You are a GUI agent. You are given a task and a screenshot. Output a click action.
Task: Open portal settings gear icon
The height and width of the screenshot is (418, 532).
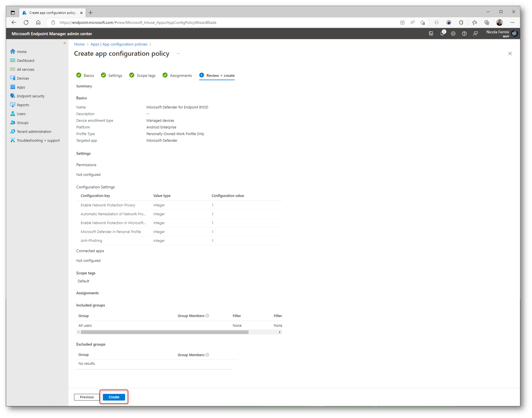[x=453, y=34]
